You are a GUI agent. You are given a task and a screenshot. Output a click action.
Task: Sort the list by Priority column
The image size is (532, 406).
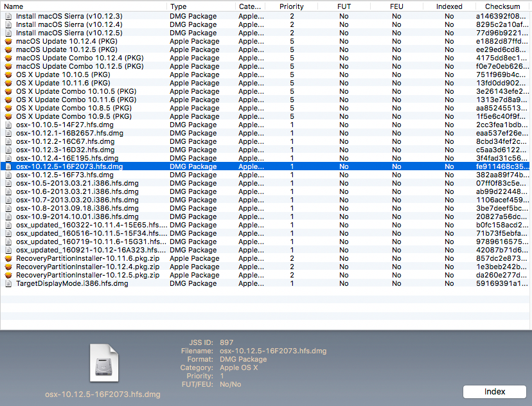click(292, 6)
